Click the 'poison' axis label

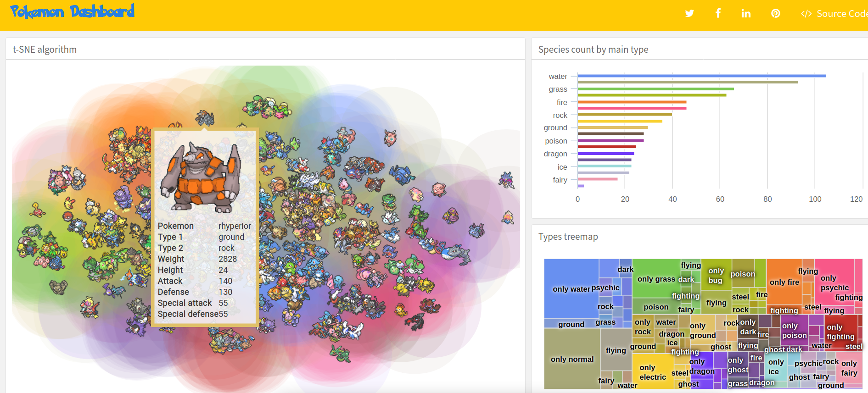[x=556, y=141]
